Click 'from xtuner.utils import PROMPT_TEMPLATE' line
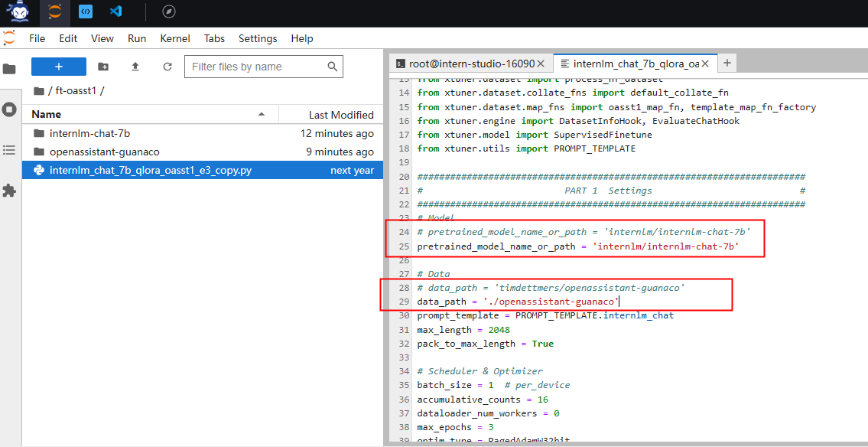Viewport: 868px width, 447px height. [x=526, y=148]
